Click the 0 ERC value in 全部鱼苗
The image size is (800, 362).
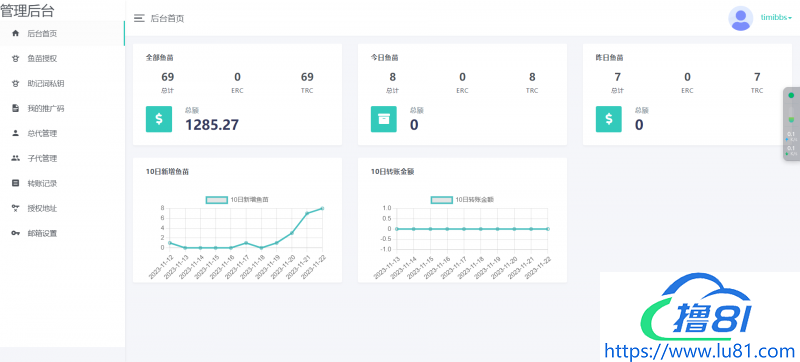click(x=237, y=77)
